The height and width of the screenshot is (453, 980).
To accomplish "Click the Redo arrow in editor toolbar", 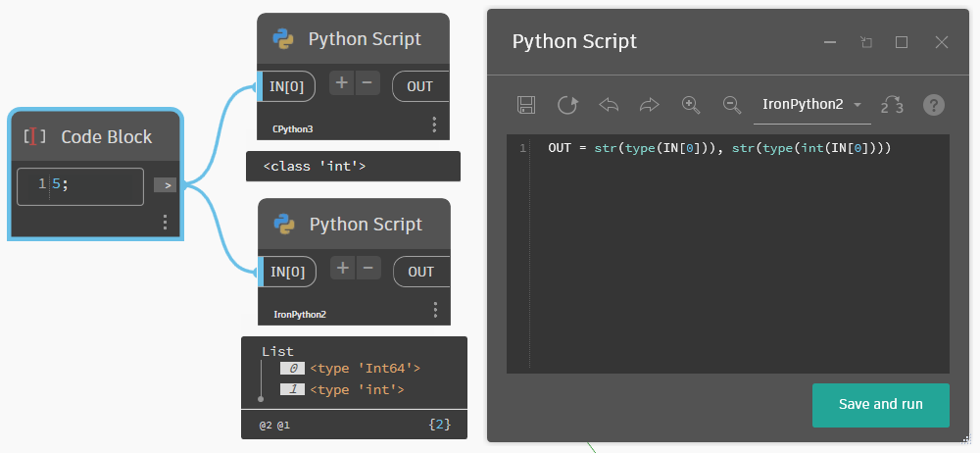I will tap(649, 105).
